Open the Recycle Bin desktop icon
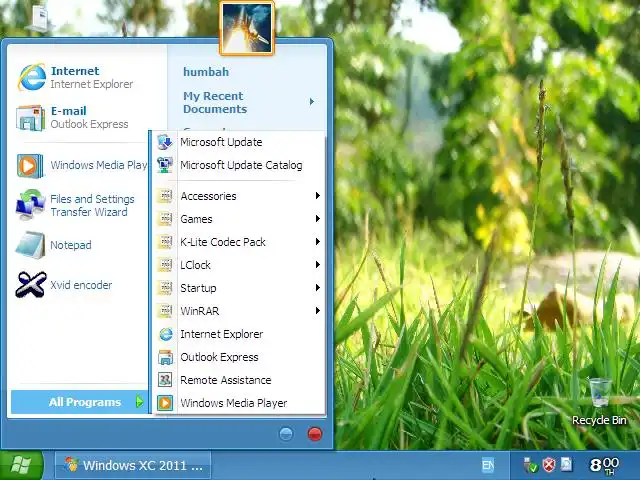Screen dimensions: 640x480 [600, 393]
